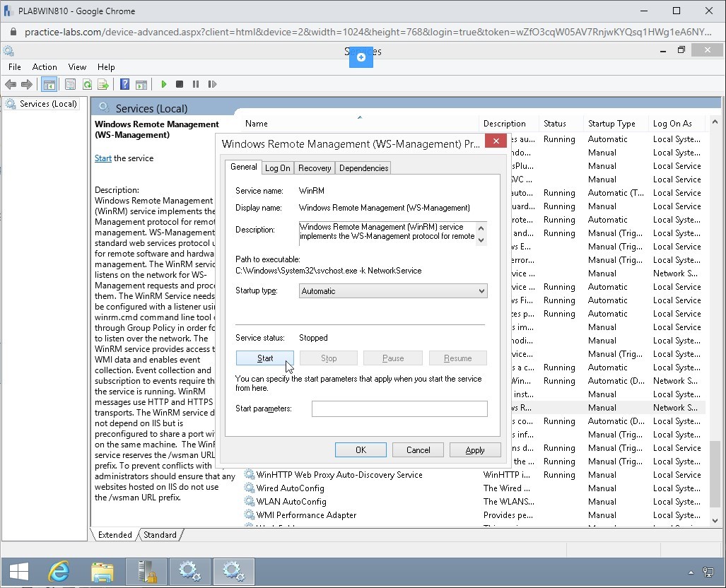Open Help using the question-mark toolbar icon
This screenshot has width=726, height=588.
pyautogui.click(x=124, y=84)
